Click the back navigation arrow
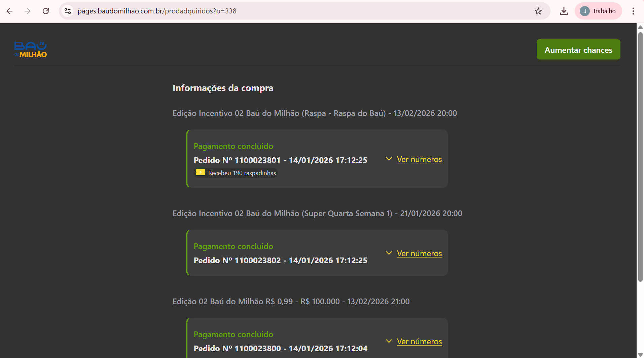 point(10,11)
